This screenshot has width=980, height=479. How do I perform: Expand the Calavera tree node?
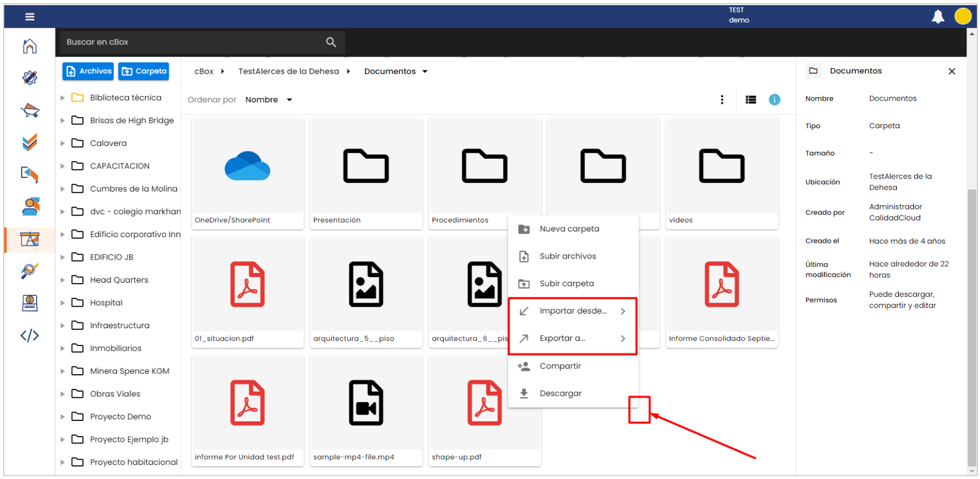pyautogui.click(x=62, y=143)
